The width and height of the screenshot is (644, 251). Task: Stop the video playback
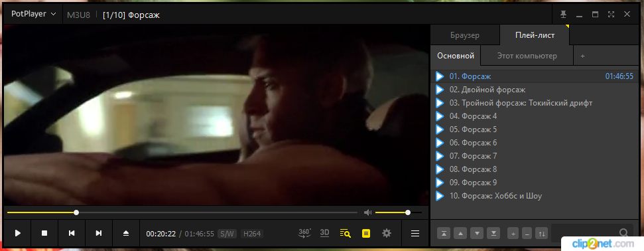click(44, 233)
